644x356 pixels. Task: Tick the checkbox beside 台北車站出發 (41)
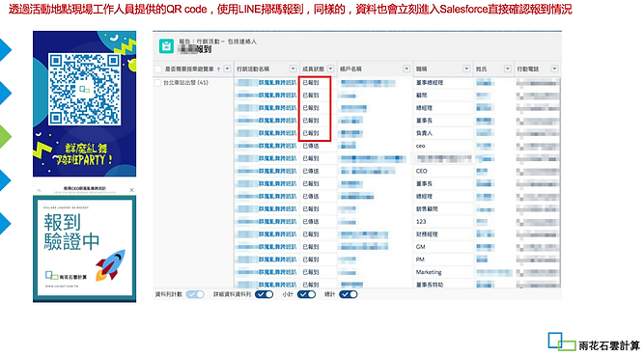[157, 83]
